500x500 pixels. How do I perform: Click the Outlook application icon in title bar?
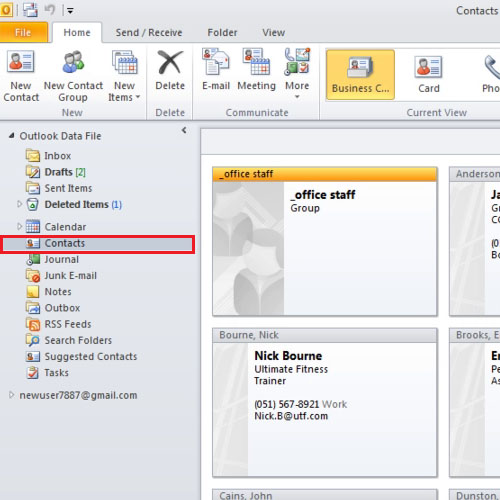[6, 10]
